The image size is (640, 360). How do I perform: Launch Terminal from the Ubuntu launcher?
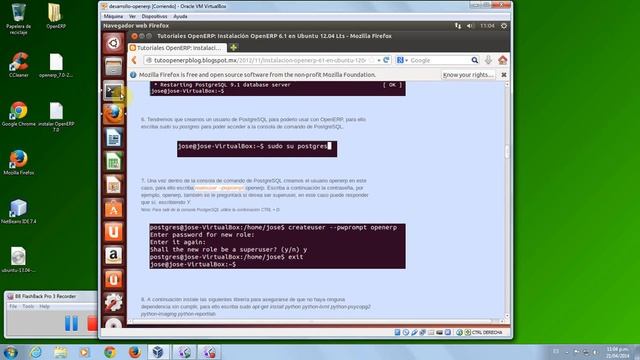click(x=113, y=91)
